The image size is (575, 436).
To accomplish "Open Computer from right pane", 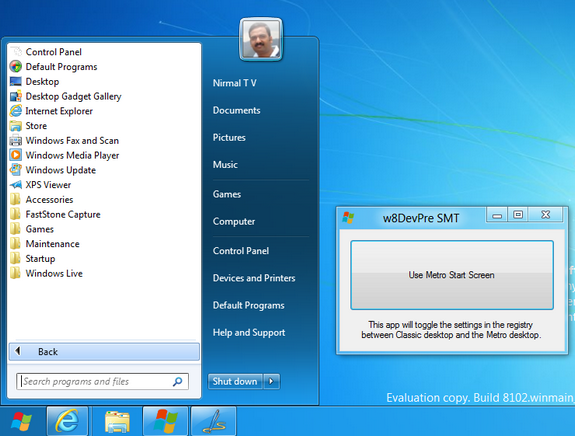I will point(234,221).
